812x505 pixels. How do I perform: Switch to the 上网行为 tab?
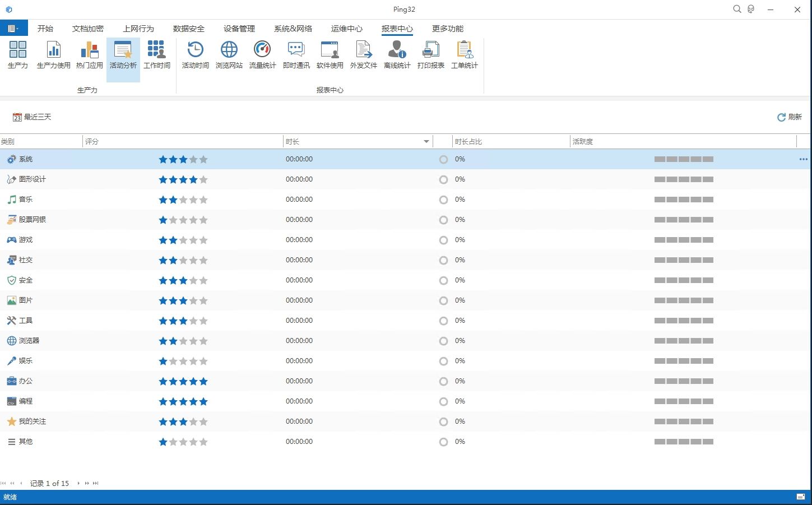[x=138, y=29]
